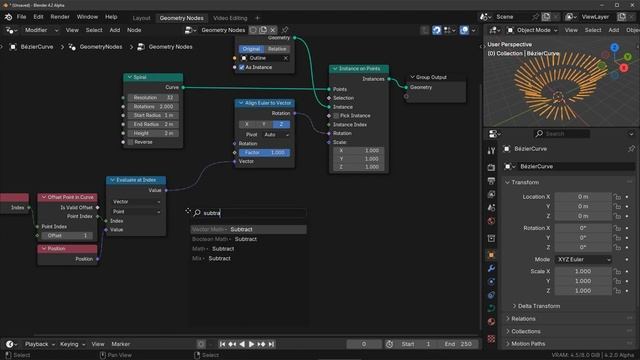This screenshot has height=360, width=640.
Task: Open the node editor Add menu
Action: tap(115, 30)
